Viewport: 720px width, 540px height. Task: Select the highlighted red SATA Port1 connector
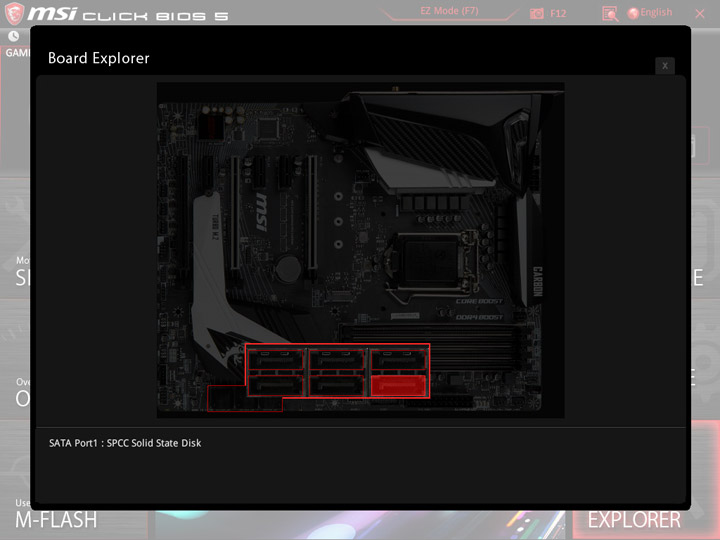click(x=398, y=385)
